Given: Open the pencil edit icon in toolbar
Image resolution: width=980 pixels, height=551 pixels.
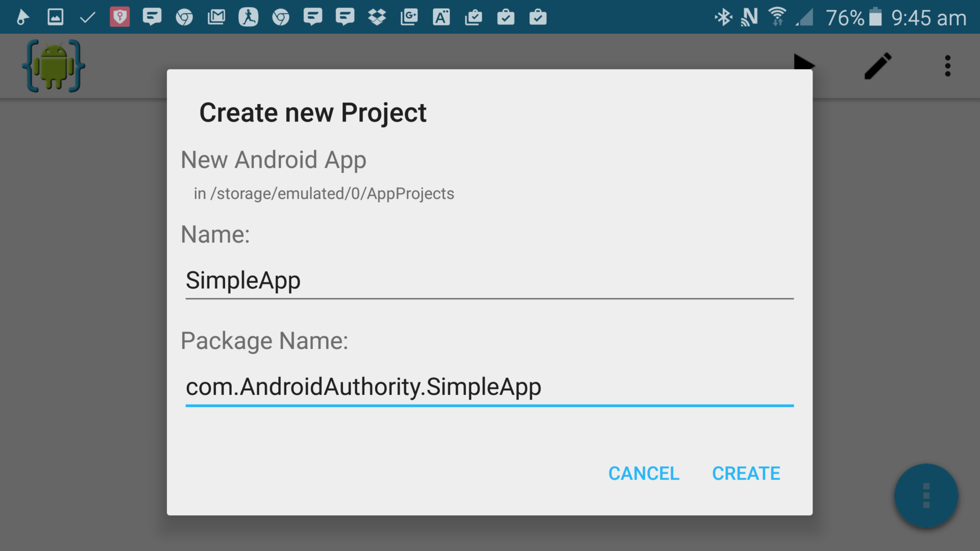Looking at the screenshot, I should click(878, 65).
